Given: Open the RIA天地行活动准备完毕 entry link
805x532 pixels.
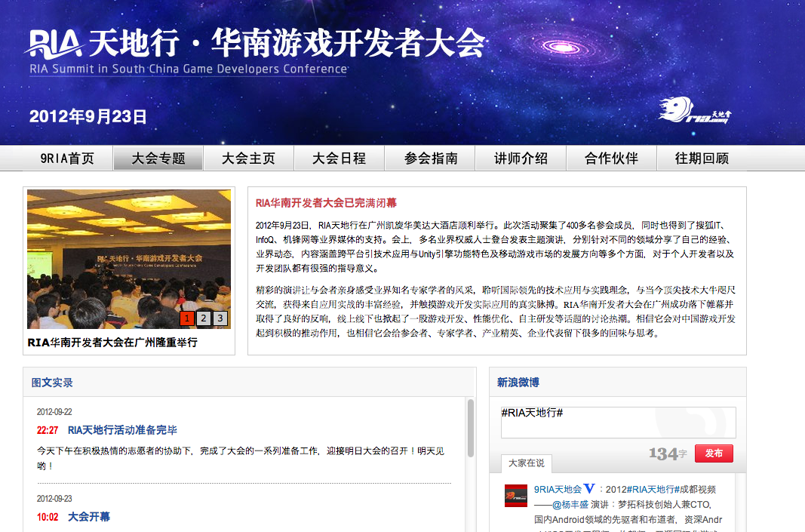Looking at the screenshot, I should (x=122, y=430).
